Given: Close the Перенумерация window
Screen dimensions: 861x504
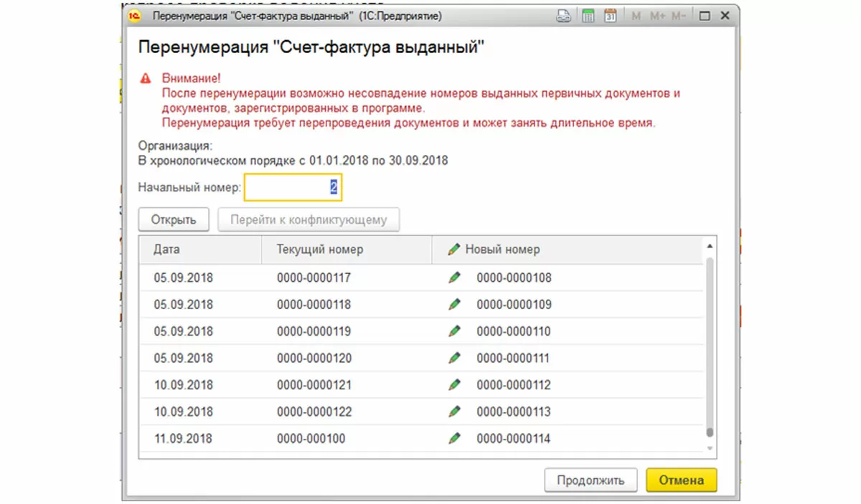Looking at the screenshot, I should (725, 15).
